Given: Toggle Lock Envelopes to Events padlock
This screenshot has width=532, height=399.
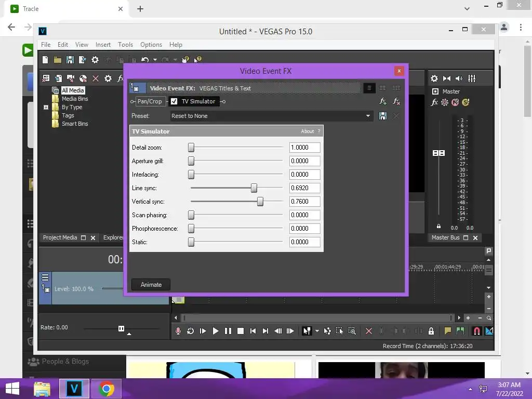Looking at the screenshot, I should [431, 331].
